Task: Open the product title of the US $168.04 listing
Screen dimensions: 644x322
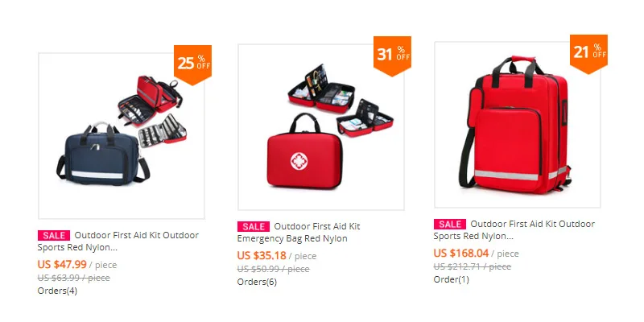Action: (x=514, y=229)
